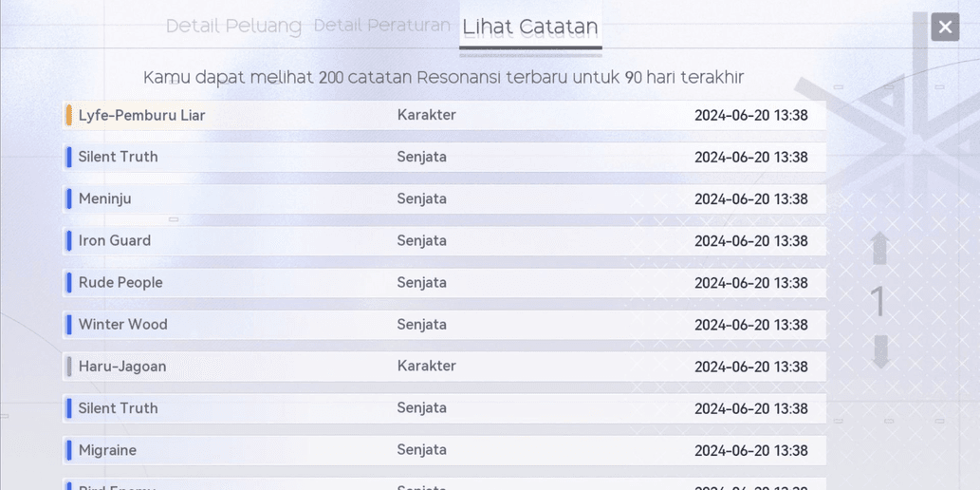980x490 pixels.
Task: Go to next page with down arrow
Action: (x=880, y=351)
